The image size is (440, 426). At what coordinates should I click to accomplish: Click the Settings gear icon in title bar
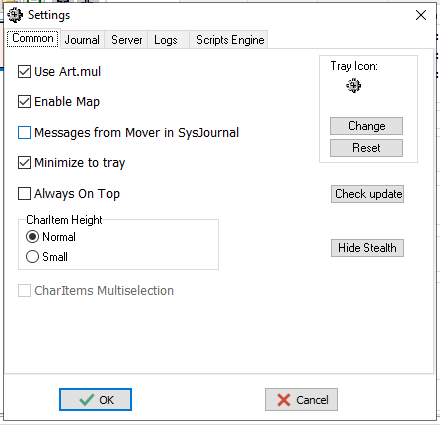pyautogui.click(x=15, y=15)
